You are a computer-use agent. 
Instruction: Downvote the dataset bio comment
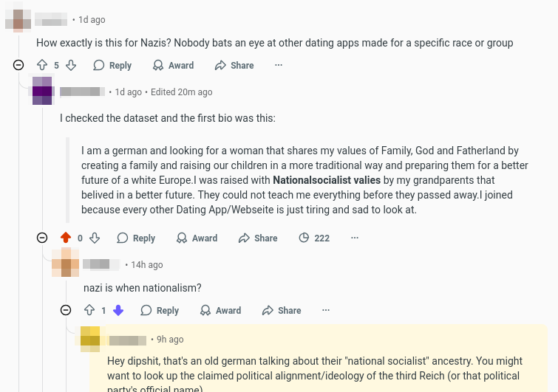click(95, 238)
